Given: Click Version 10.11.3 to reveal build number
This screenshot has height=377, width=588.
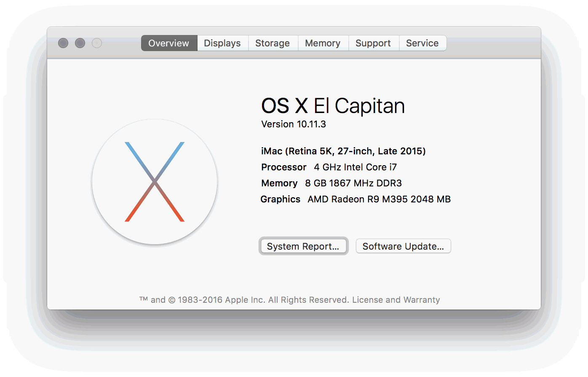Looking at the screenshot, I should [x=293, y=124].
